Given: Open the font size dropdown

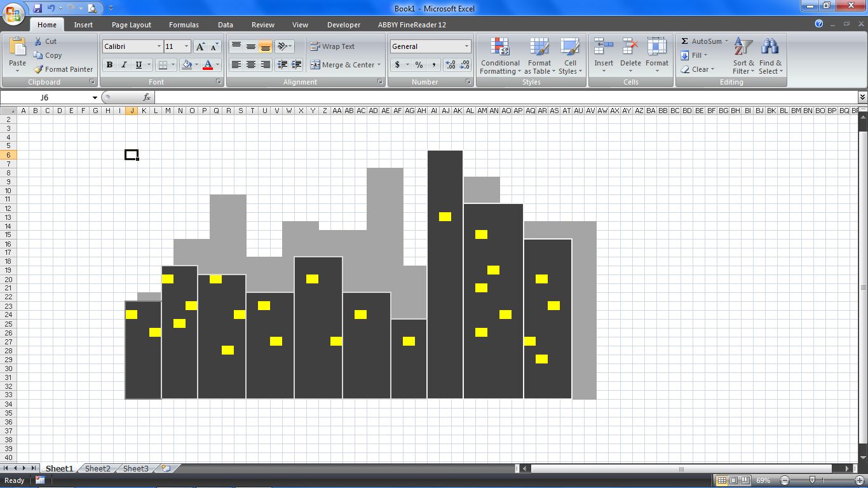Looking at the screenshot, I should coord(186,46).
